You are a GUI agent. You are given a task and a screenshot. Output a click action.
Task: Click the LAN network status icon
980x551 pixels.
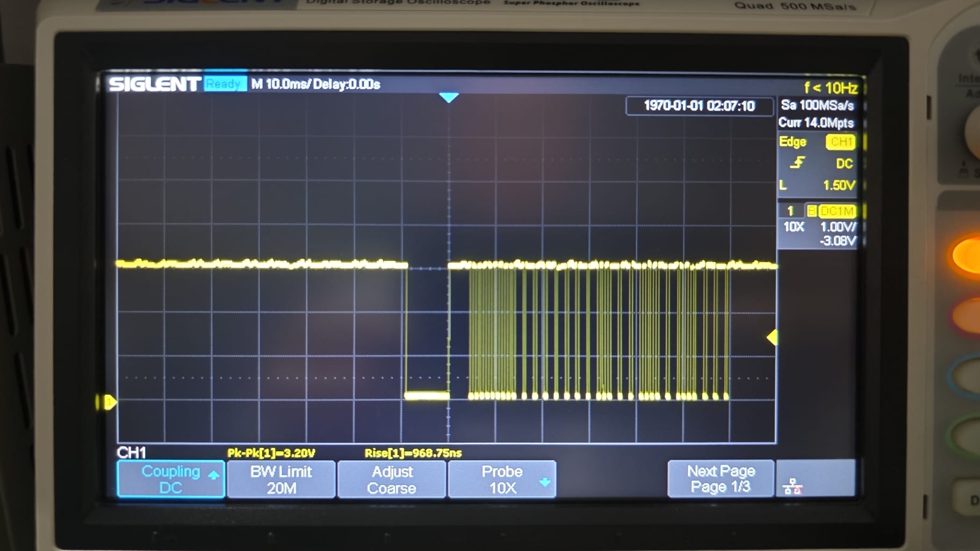coord(792,487)
